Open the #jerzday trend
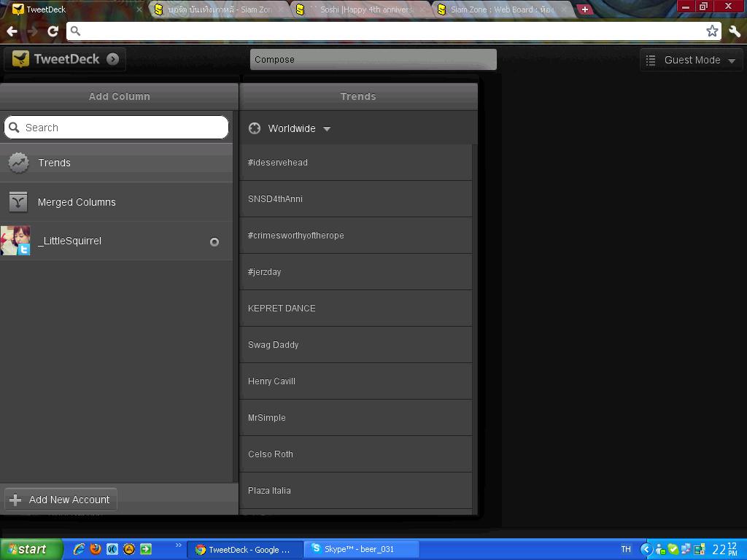The width and height of the screenshot is (747, 560). [x=355, y=272]
